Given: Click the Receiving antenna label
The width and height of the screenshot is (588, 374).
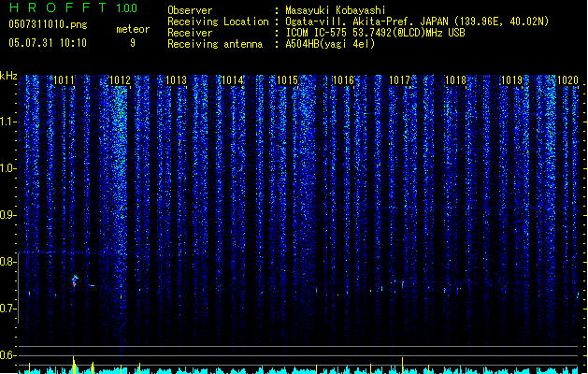Looking at the screenshot, I should click(x=215, y=44).
